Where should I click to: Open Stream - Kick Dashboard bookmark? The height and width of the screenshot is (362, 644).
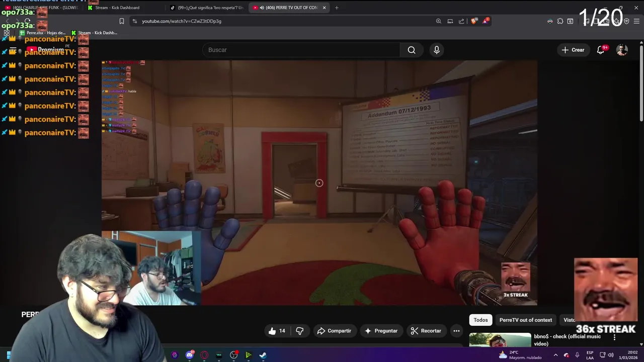[94, 33]
